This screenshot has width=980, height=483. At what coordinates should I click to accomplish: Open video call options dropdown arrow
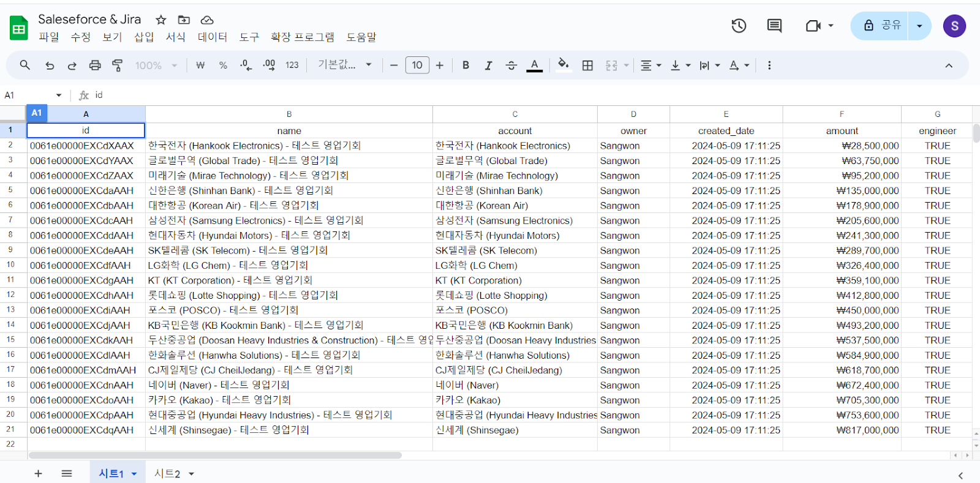point(831,26)
